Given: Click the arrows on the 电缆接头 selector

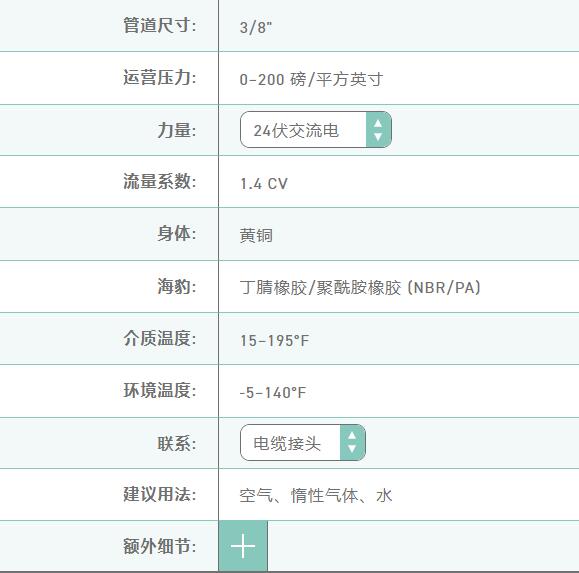Looking at the screenshot, I should 352,442.
